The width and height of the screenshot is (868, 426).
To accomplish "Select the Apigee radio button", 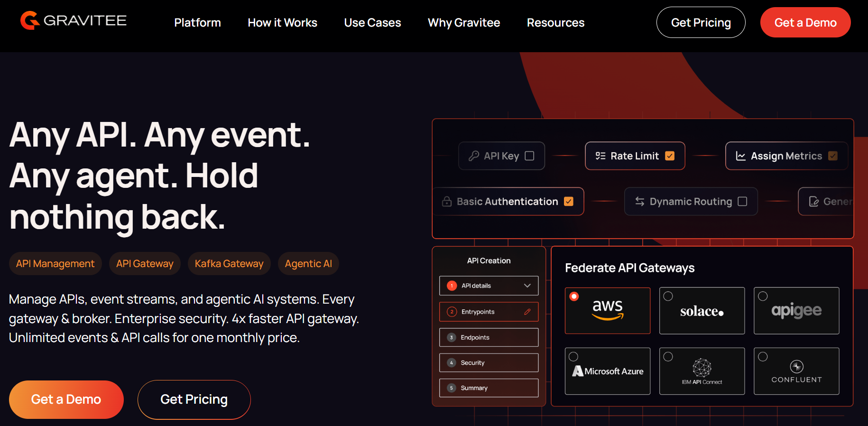I will [763, 296].
